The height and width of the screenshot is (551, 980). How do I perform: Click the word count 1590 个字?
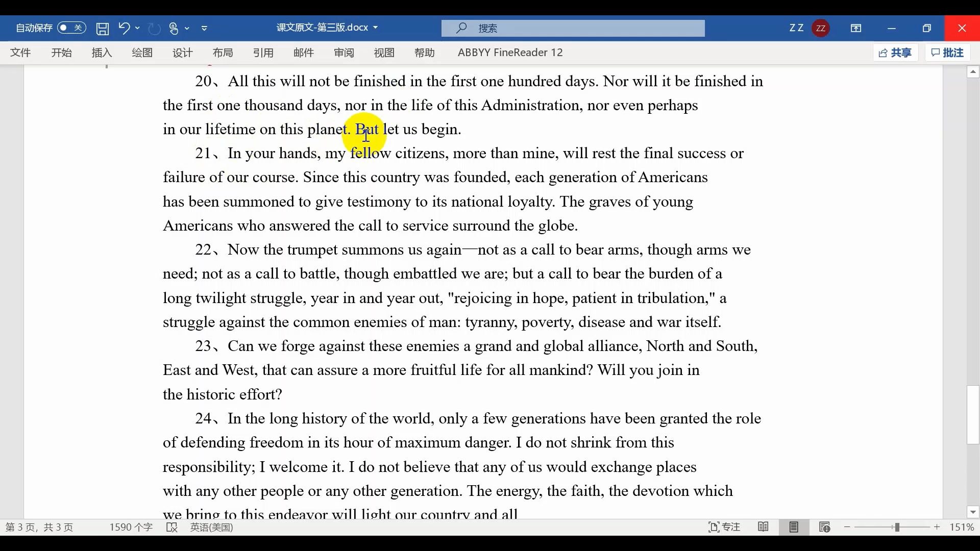click(x=131, y=527)
